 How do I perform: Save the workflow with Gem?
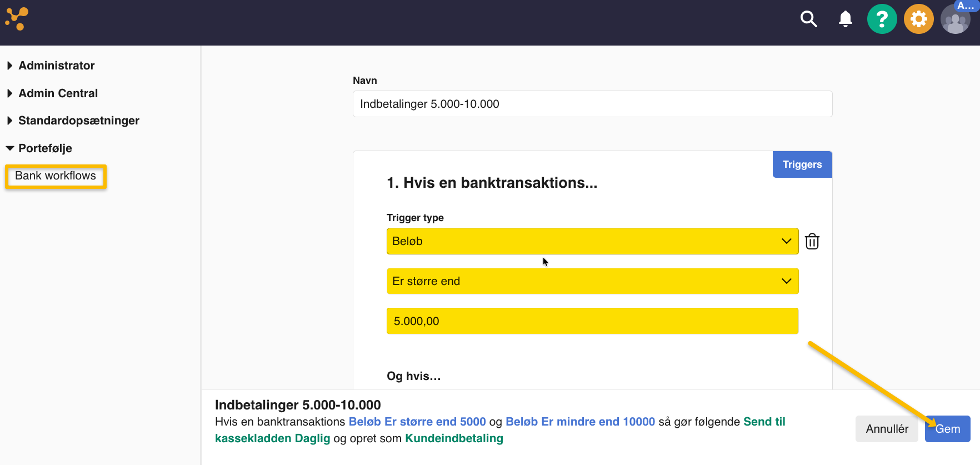pyautogui.click(x=947, y=429)
